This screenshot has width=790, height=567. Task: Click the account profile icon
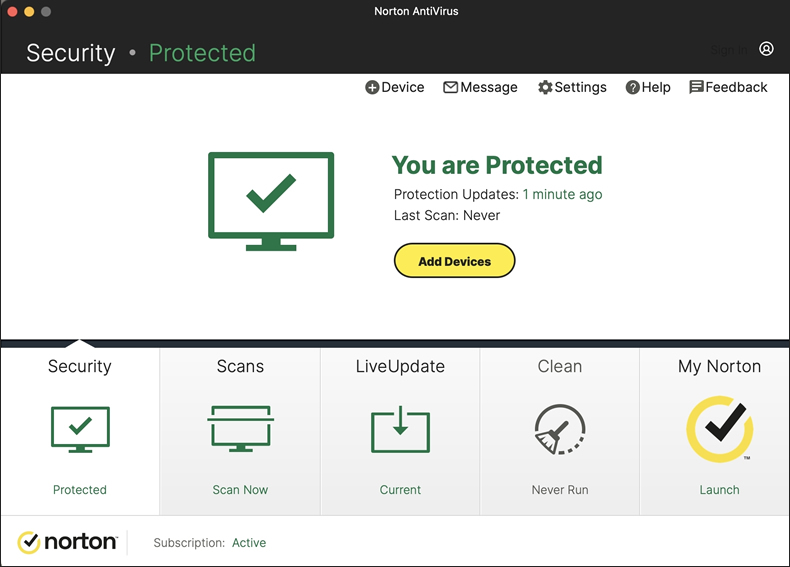pyautogui.click(x=766, y=49)
